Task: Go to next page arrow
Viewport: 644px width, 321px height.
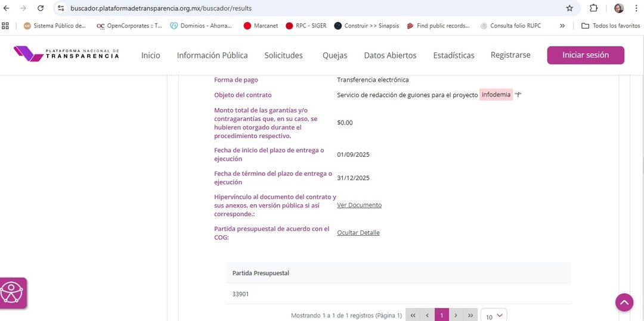Action: 456,315
